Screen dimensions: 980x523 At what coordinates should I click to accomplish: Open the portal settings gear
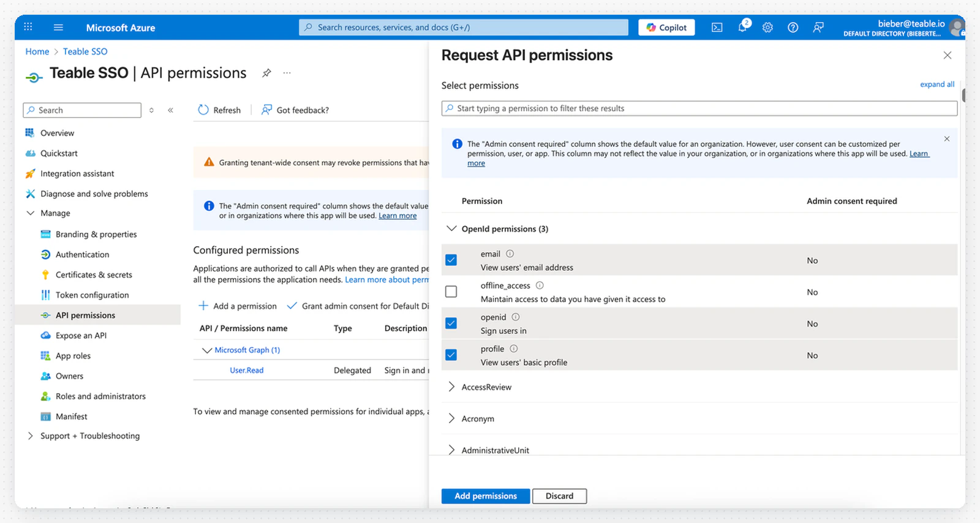(767, 27)
